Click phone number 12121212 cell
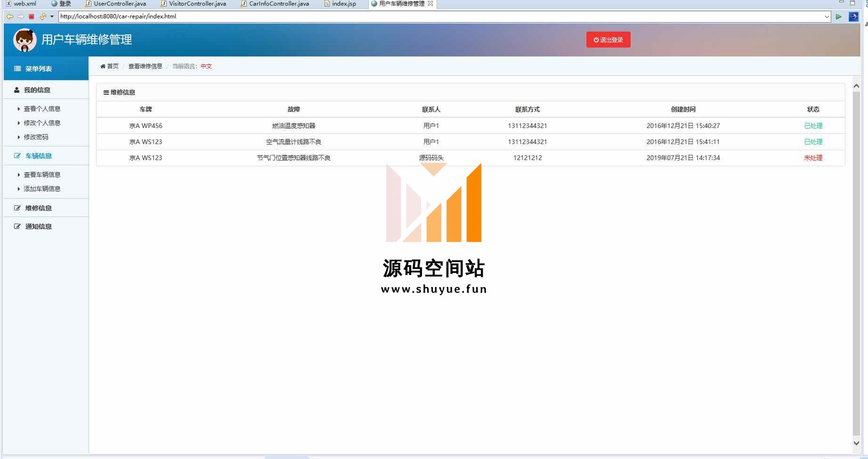Screen dimensions: 868x459 click(527, 158)
